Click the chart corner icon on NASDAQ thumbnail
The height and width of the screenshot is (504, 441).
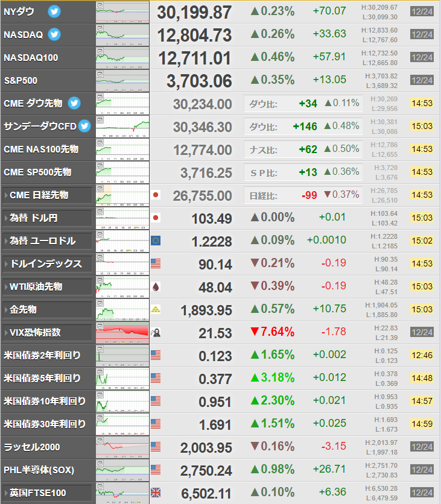click(100, 28)
